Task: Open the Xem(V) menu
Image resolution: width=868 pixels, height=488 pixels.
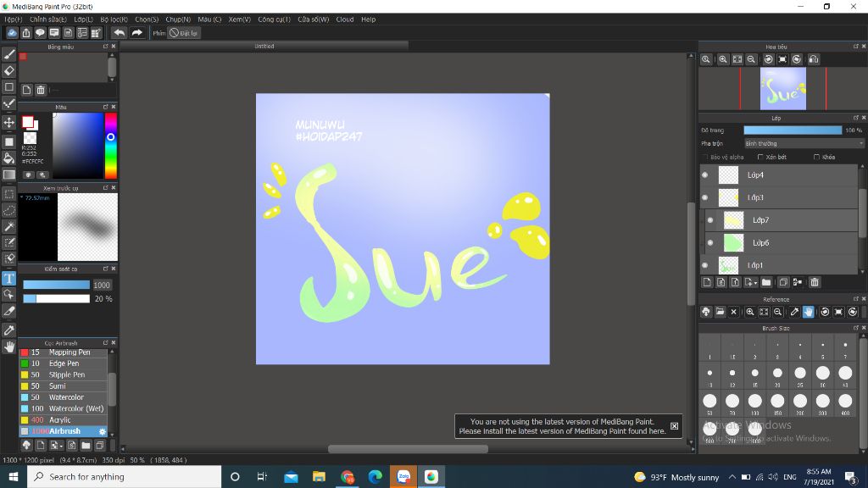Action: [x=240, y=19]
